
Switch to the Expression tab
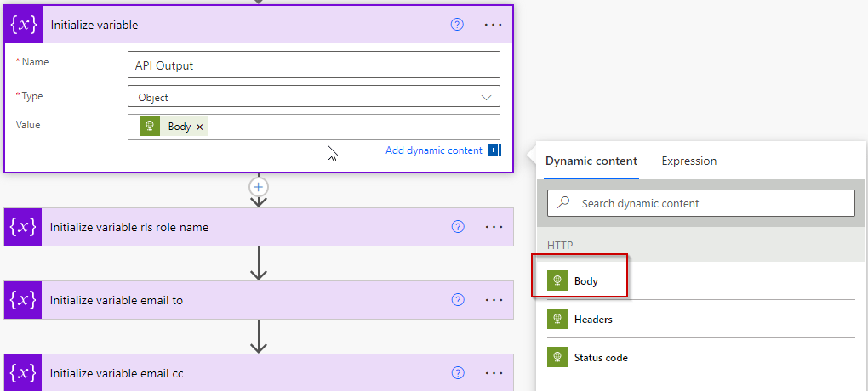tap(688, 161)
